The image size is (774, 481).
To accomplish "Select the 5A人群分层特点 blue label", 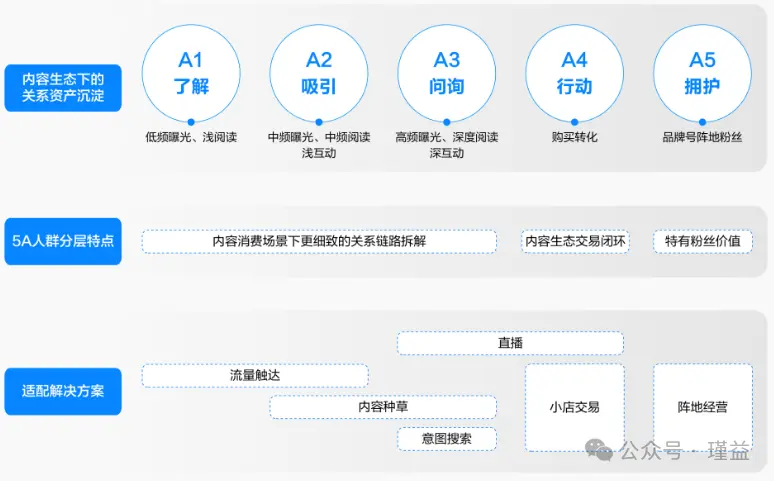I will point(63,241).
